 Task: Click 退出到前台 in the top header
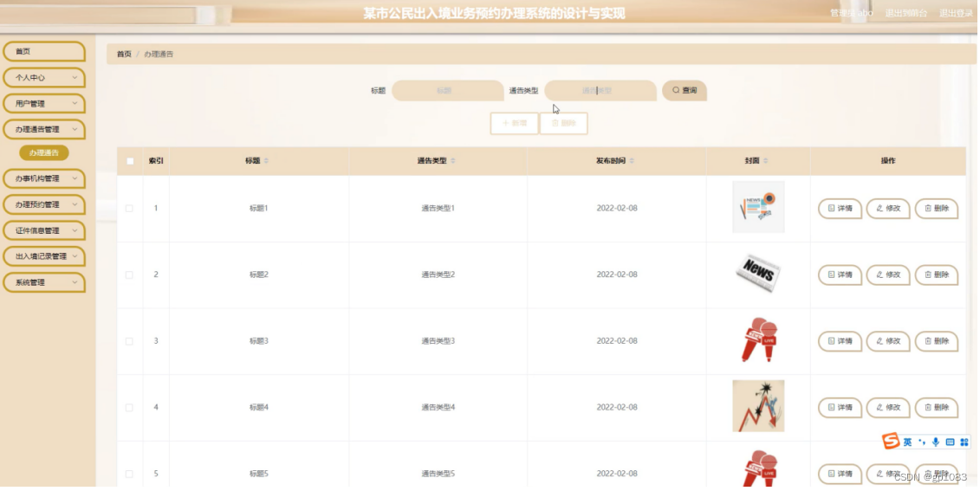[x=906, y=13]
